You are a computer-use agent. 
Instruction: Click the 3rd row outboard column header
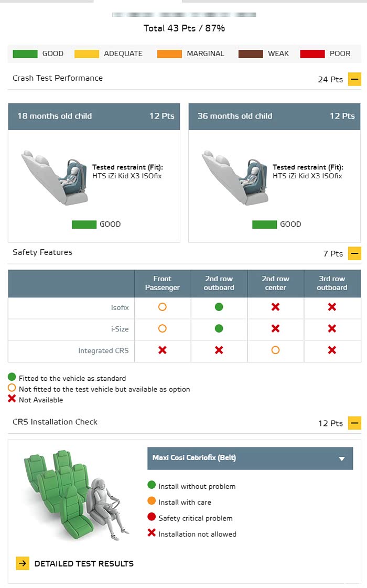pyautogui.click(x=332, y=283)
